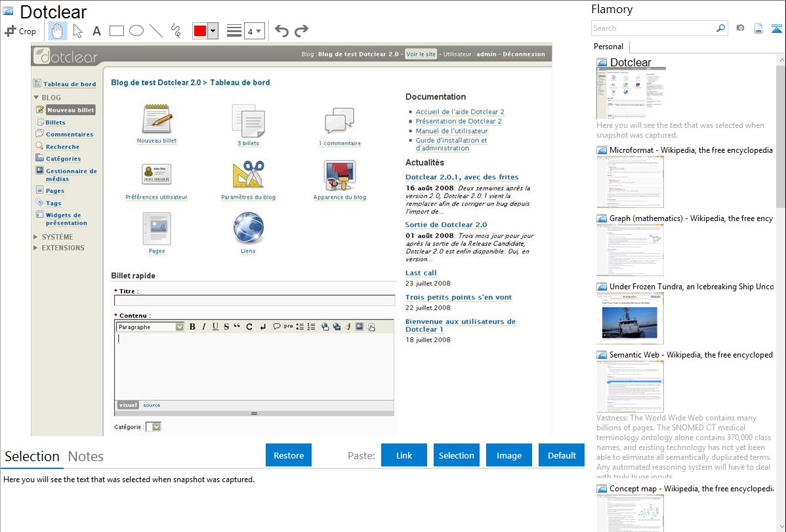Redo the last annotation
The width and height of the screenshot is (786, 532).
301,31
